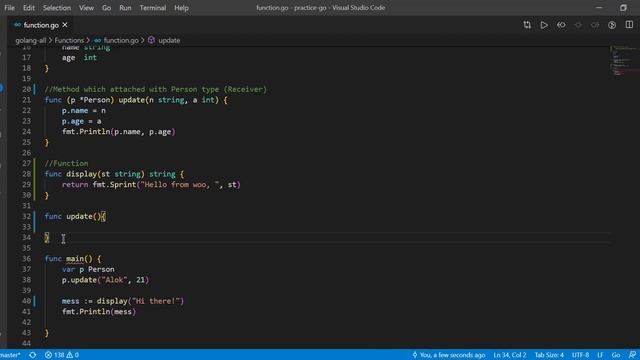Open feedback icon in status bar
This screenshot has height=360, width=640.
tap(632, 355)
